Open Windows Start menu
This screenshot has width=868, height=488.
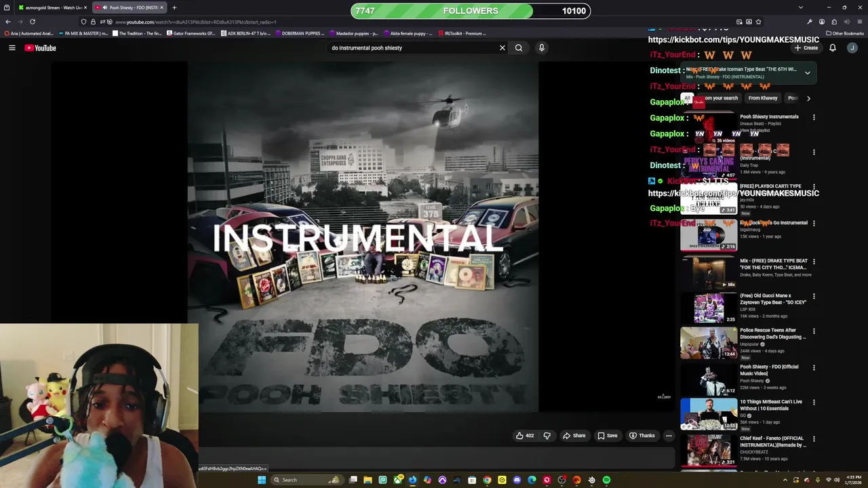click(x=261, y=480)
